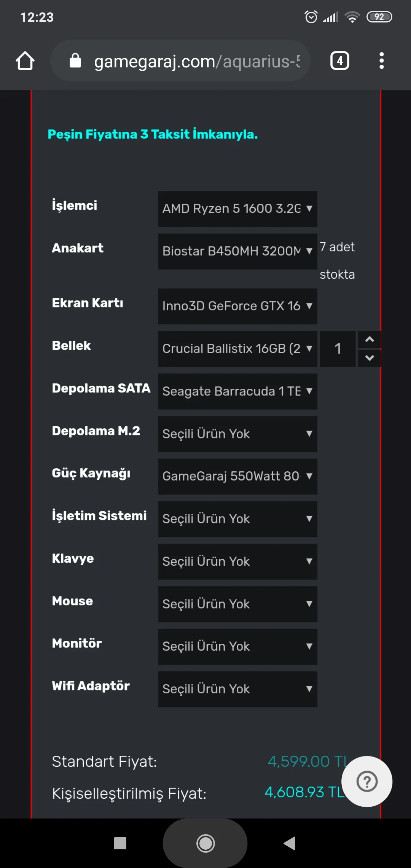Increase Bellek quantity with up arrow
Viewport: 411px width, 868px height.
click(369, 340)
